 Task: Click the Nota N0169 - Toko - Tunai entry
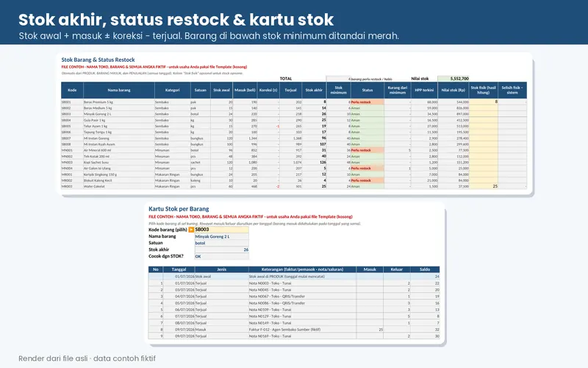point(270,336)
